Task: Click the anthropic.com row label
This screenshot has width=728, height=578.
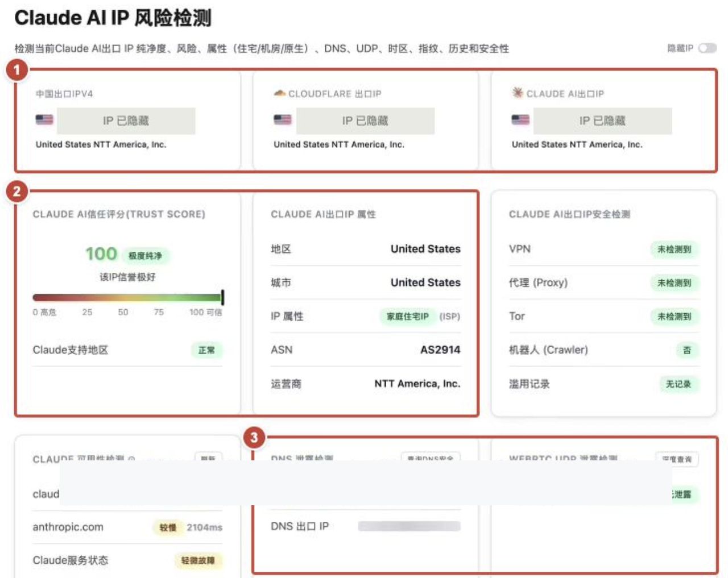Action: [68, 527]
